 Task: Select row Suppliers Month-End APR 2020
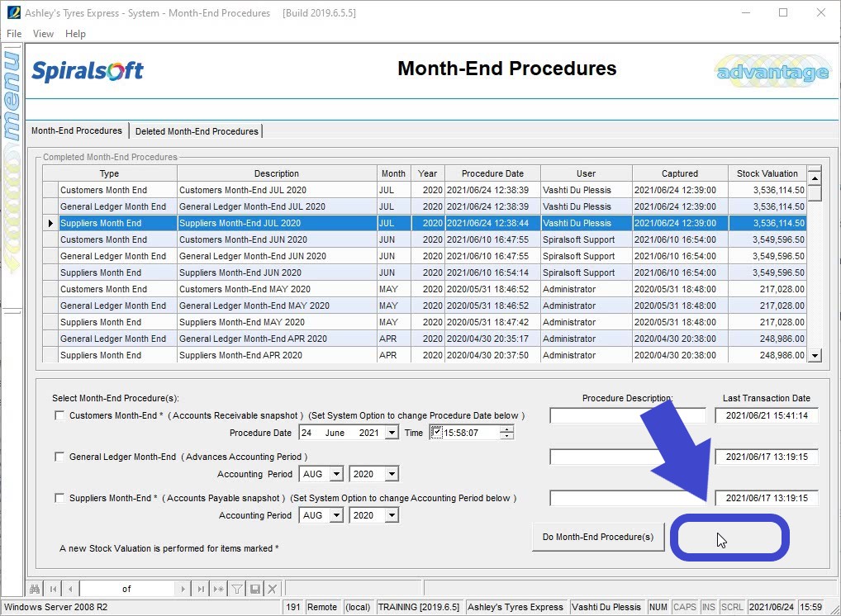[425, 355]
